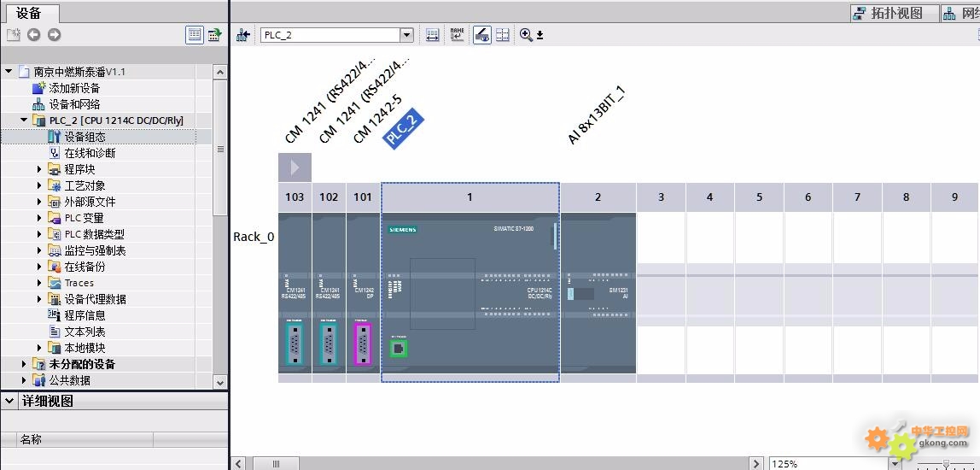The width and height of the screenshot is (980, 470).
Task: Expand the 监控与强制表 folder
Action: (39, 250)
